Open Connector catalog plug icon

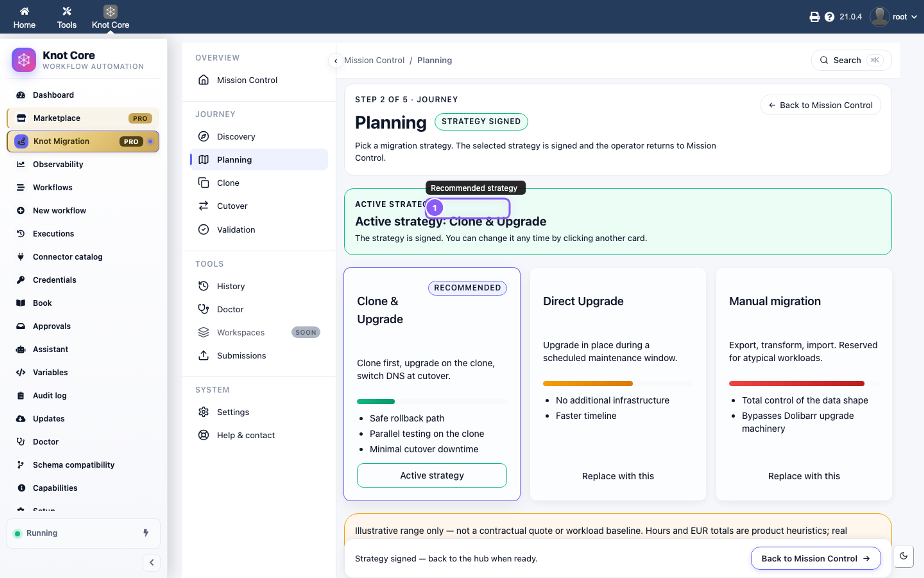point(21,257)
